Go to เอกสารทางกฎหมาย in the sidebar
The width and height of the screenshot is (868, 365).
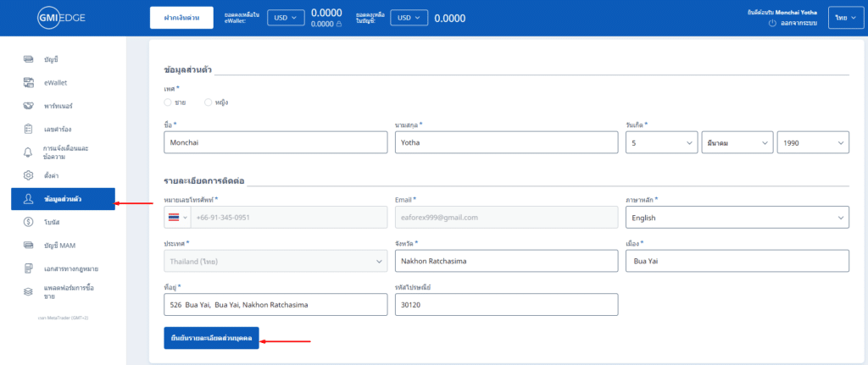(71, 268)
